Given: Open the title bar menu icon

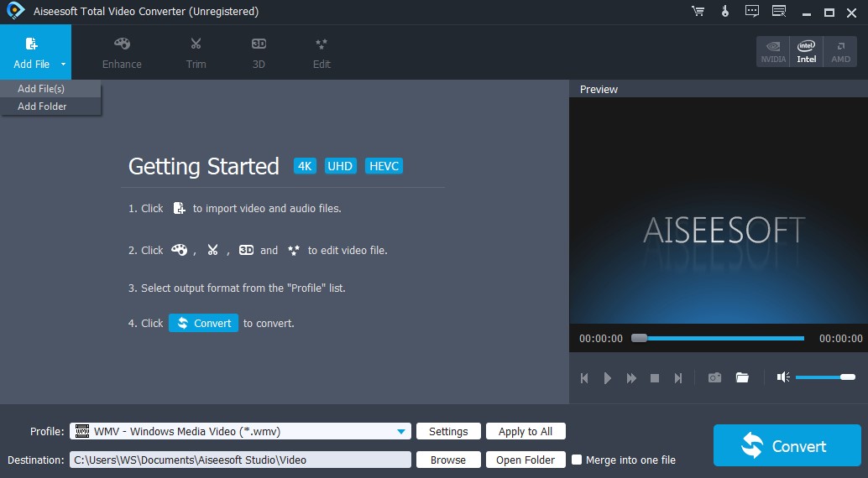Looking at the screenshot, I should click(x=779, y=12).
